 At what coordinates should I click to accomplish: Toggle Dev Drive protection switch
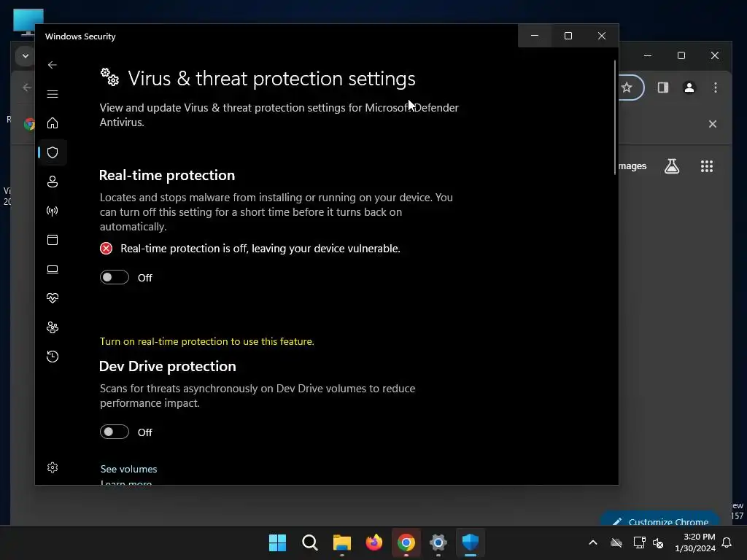115,432
